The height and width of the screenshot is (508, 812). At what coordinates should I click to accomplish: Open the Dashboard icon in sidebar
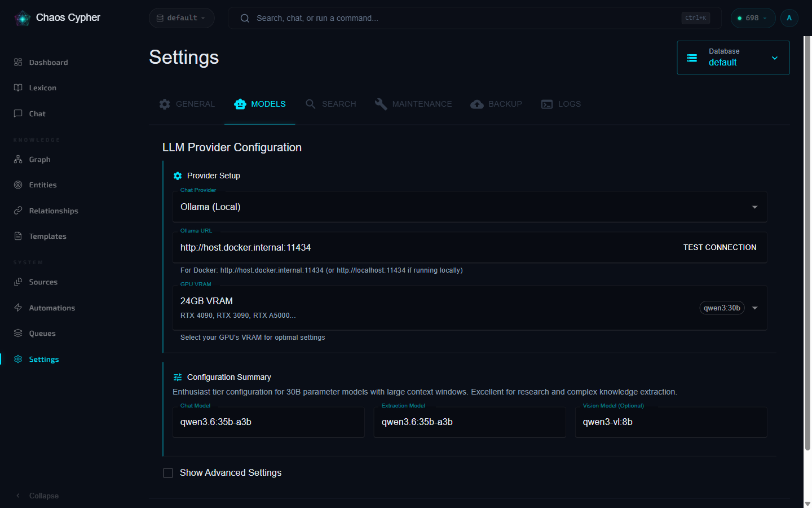(x=18, y=62)
